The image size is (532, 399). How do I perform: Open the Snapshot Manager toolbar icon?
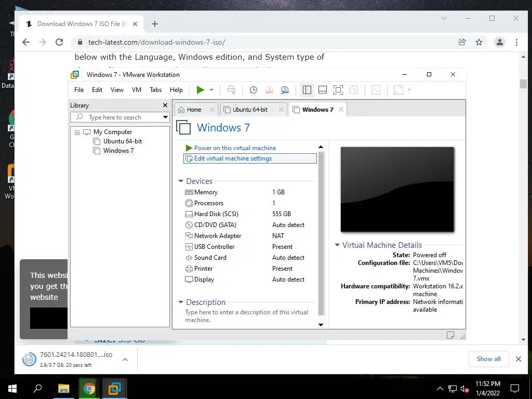pyautogui.click(x=285, y=90)
